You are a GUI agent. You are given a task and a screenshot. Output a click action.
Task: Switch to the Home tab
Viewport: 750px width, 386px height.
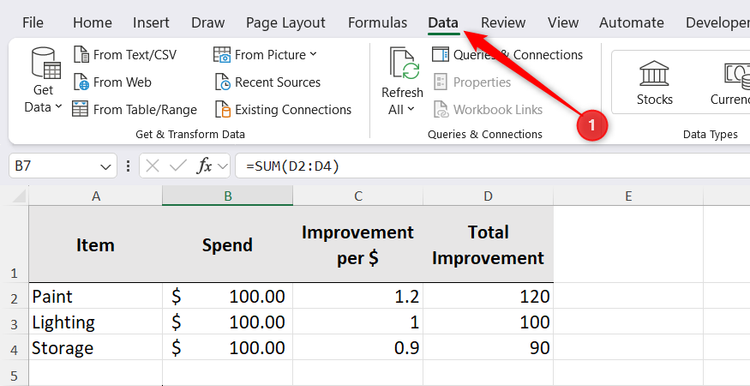pos(92,22)
